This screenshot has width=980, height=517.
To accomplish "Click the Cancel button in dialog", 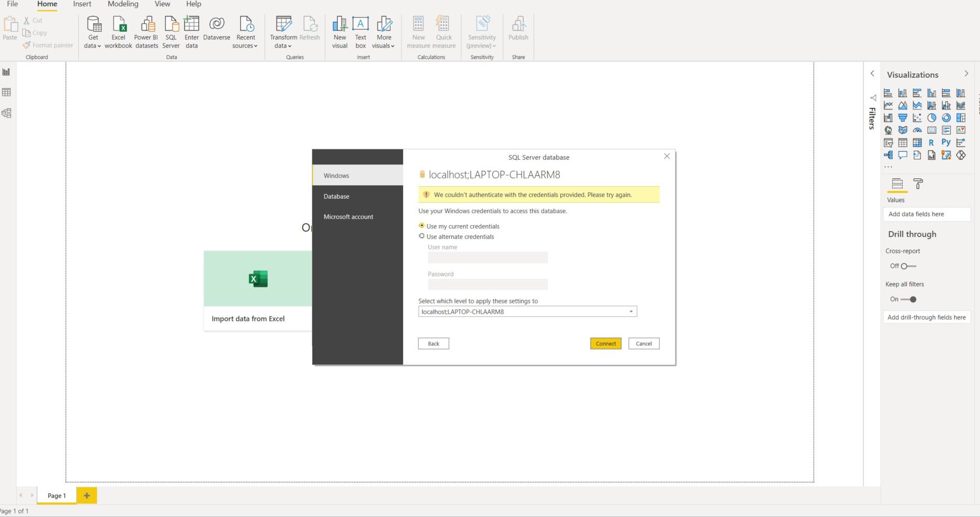I will point(644,343).
